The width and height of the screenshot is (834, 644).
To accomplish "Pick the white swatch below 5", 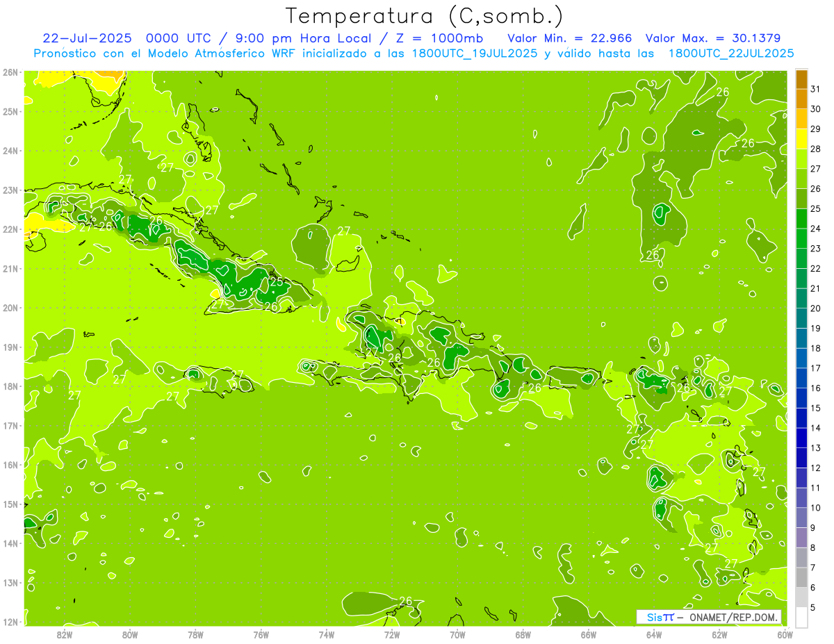I will 801,617.
